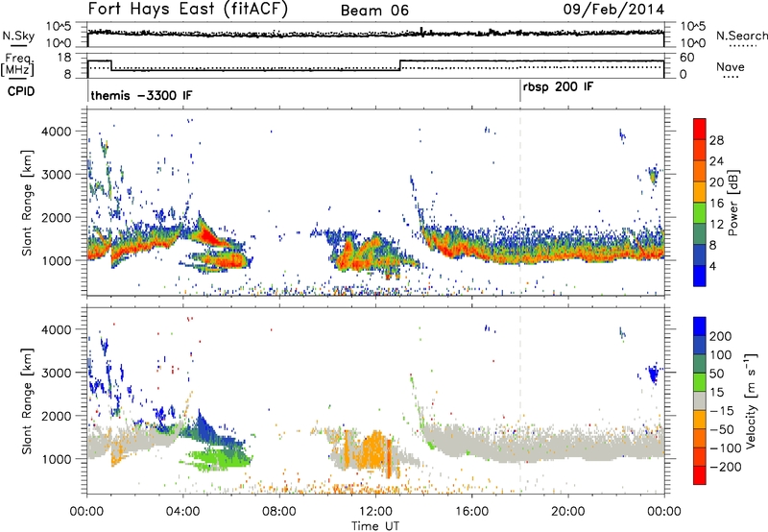Image resolution: width=768 pixels, height=532 pixels.
Task: Click the '60' Nave axis tick
Action: (687, 58)
